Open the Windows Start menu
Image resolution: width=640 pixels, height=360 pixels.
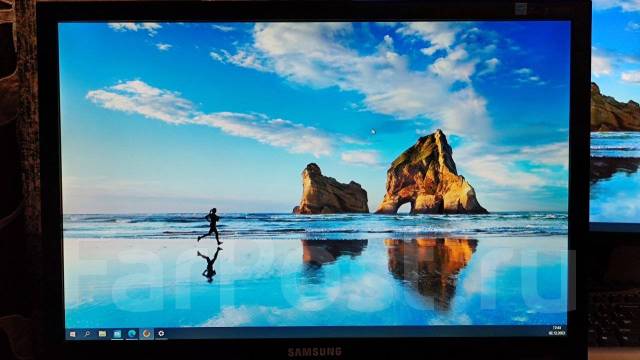pos(73,334)
